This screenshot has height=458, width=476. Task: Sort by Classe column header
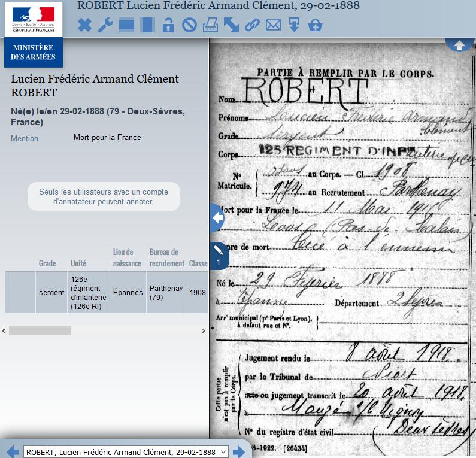coord(198,263)
